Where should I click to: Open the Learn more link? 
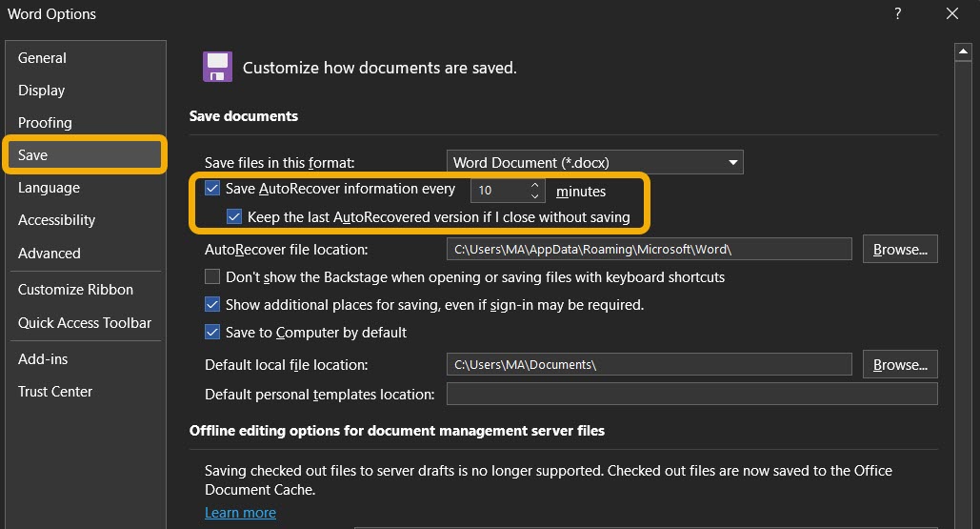click(x=240, y=512)
